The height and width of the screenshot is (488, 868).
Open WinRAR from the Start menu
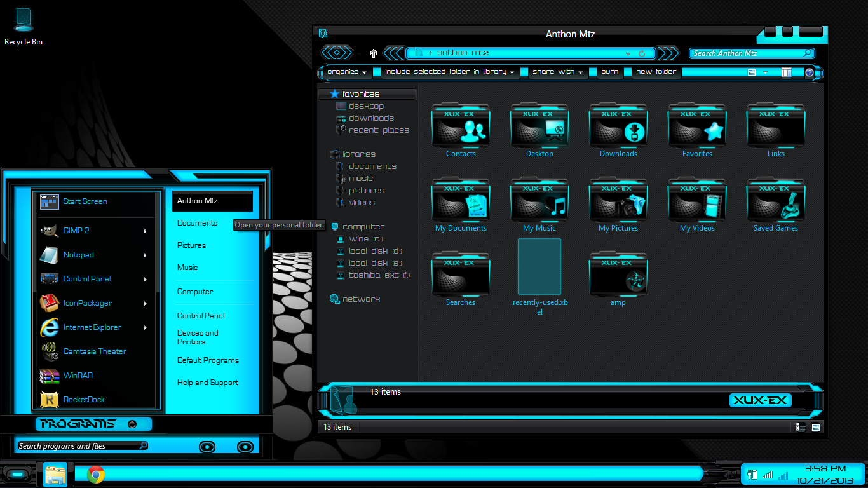(78, 376)
